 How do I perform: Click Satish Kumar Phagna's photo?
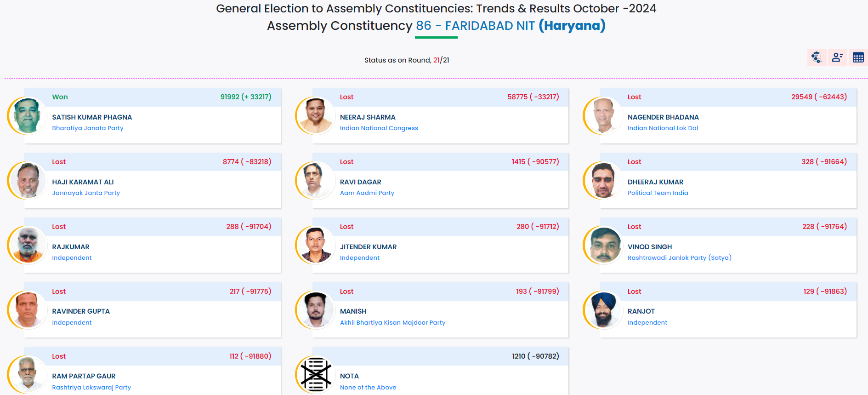coord(28,115)
